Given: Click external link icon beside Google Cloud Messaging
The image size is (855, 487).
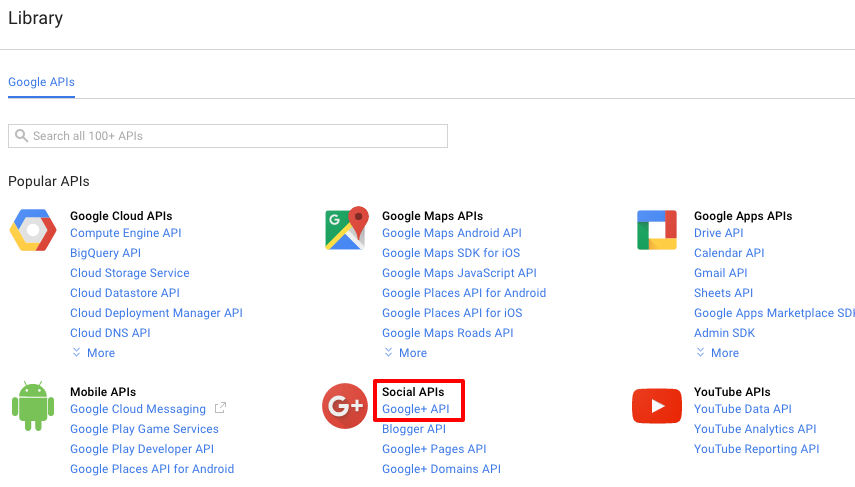Looking at the screenshot, I should pos(220,409).
